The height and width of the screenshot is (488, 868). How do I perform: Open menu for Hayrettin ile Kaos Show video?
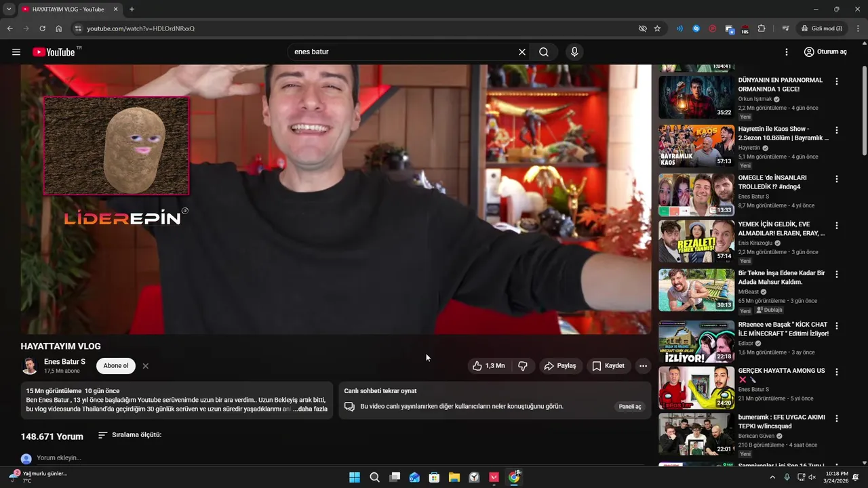837,130
